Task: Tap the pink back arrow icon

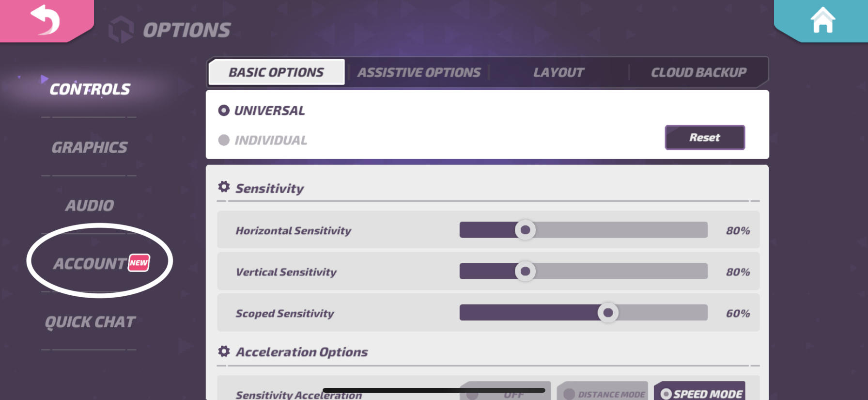Action: click(45, 20)
